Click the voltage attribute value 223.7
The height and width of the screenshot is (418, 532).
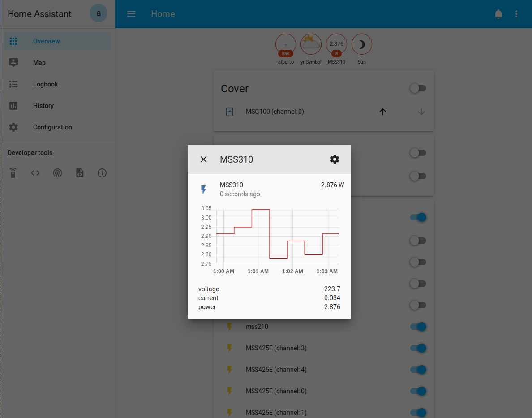point(332,289)
